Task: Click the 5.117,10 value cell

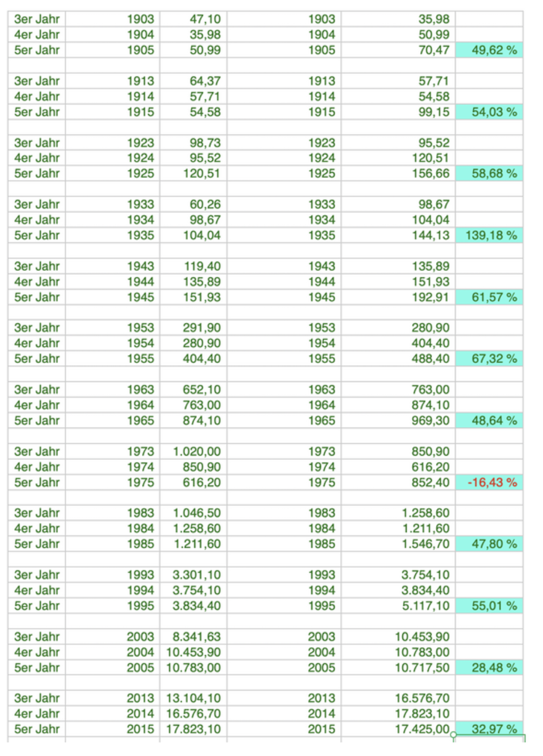Action: click(x=398, y=606)
